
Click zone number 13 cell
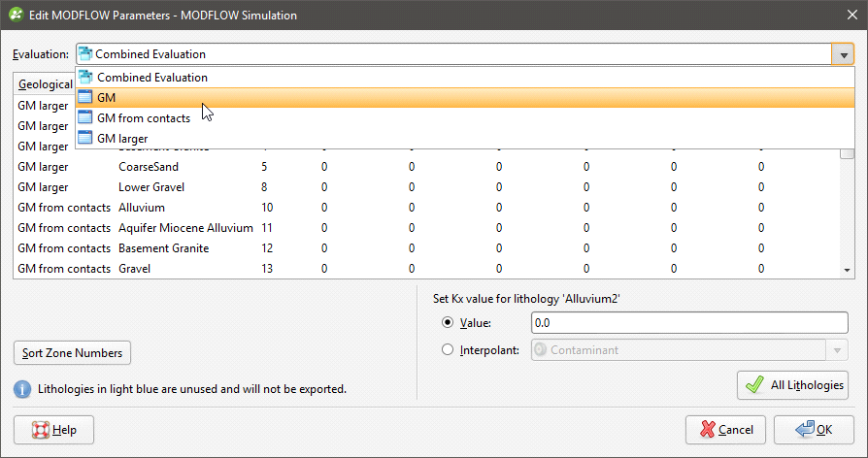pyautogui.click(x=267, y=269)
